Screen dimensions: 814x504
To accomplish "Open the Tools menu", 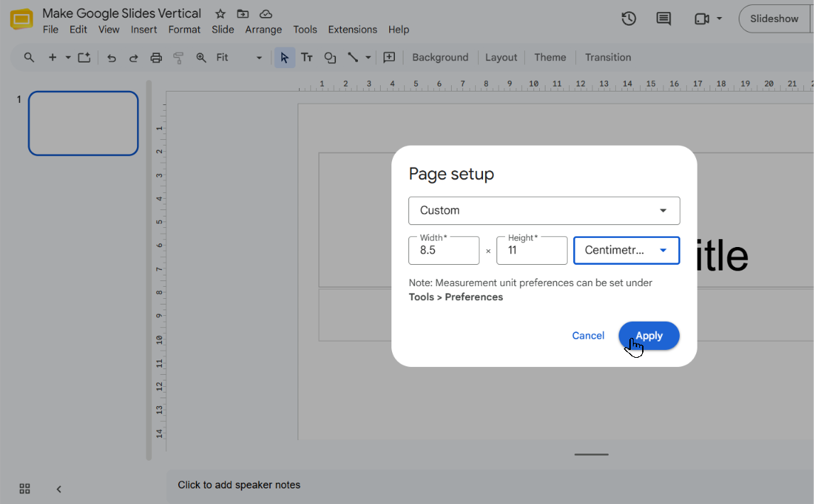I will pos(305,30).
